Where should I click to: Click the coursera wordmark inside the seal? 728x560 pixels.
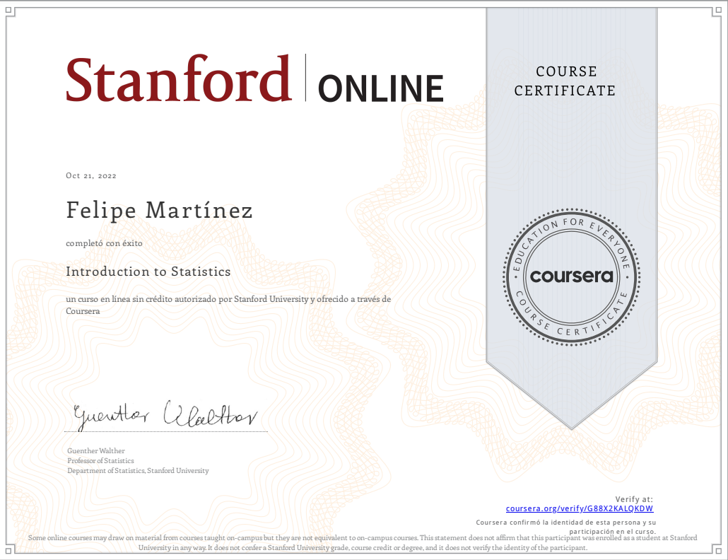coord(571,276)
